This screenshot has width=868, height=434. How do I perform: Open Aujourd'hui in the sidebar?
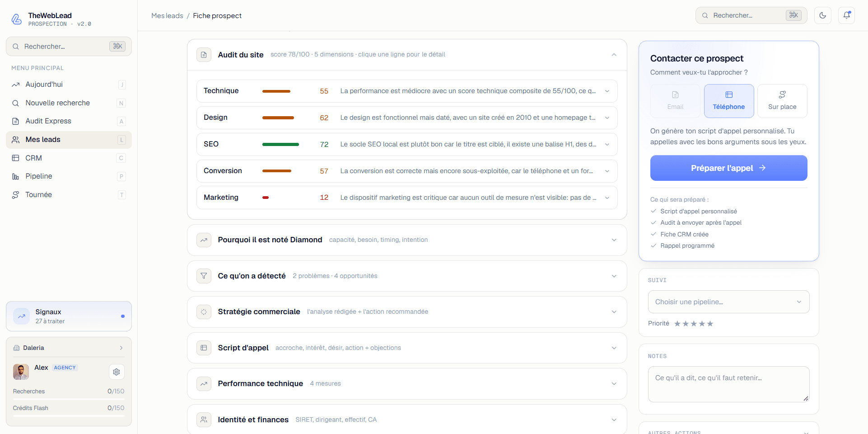[69, 85]
